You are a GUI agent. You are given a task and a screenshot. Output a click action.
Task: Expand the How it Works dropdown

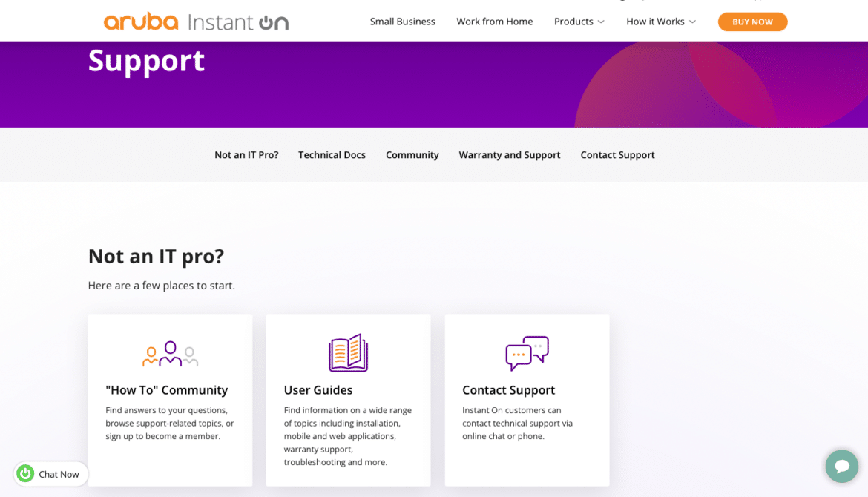click(661, 22)
